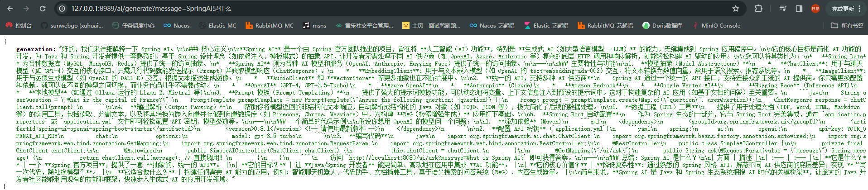
Task: Click the forward navigation arrow
Action: 26,9
